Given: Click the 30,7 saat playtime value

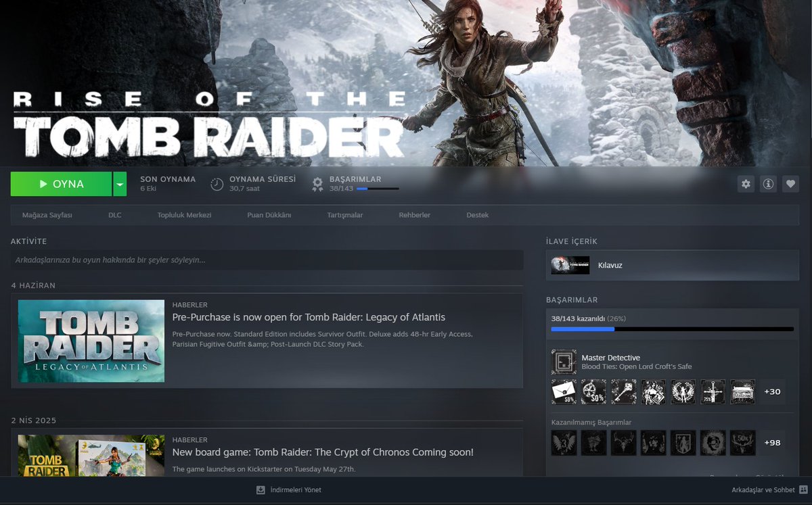Looking at the screenshot, I should [244, 189].
